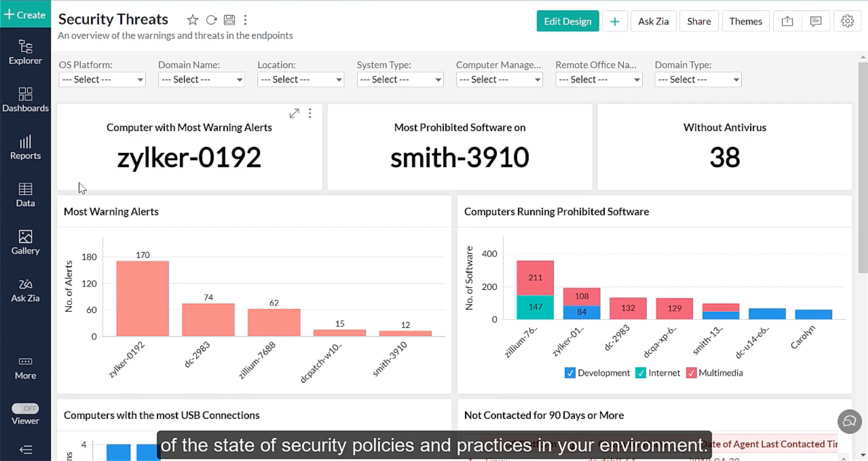The height and width of the screenshot is (461, 868).
Task: Click the refresh icon beside title
Action: point(211,20)
